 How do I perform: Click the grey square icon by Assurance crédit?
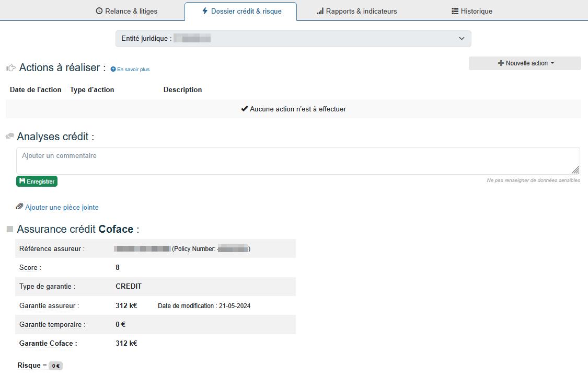click(x=10, y=230)
